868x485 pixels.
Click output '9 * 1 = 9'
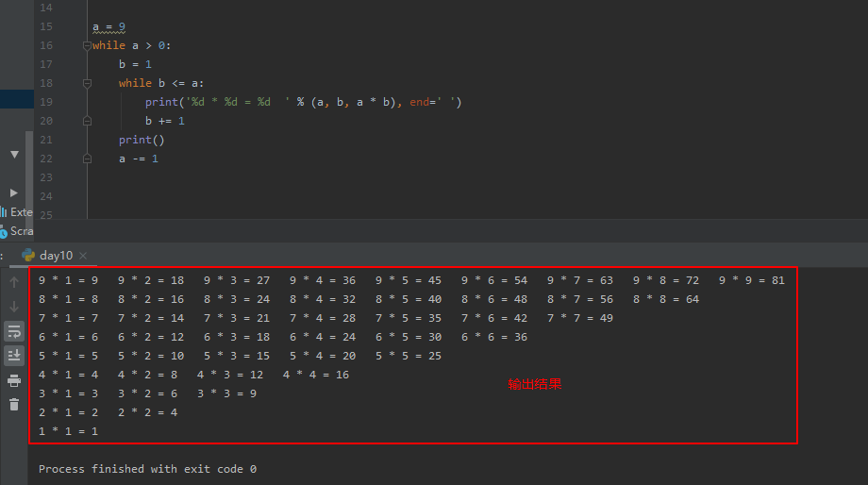tap(69, 280)
